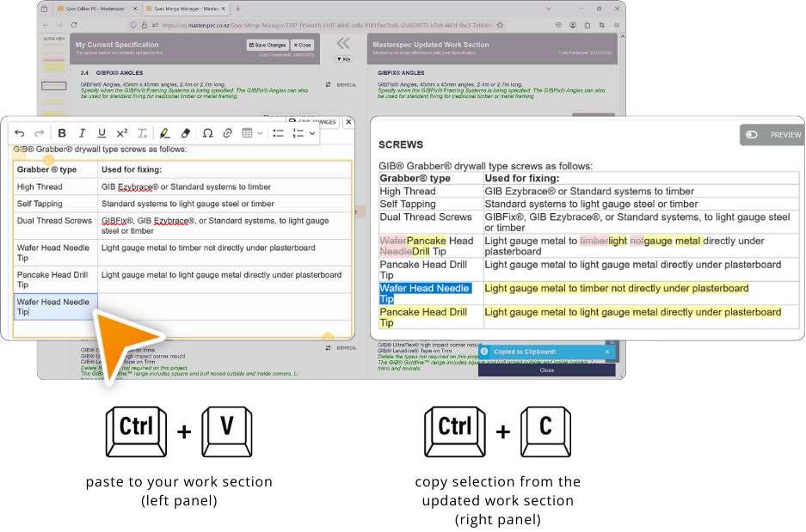Insert a table with the table icon
Screen dimensions: 806x532
coord(247,133)
